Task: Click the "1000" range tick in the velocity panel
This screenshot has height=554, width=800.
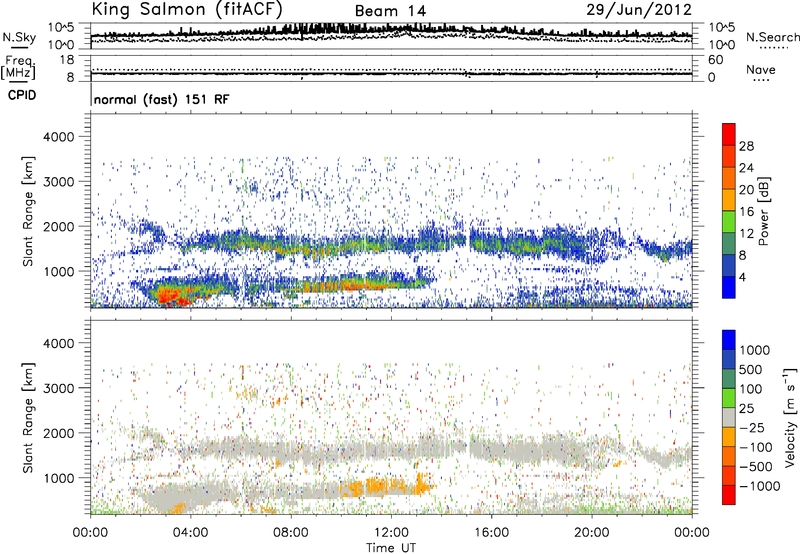Action: coord(58,478)
